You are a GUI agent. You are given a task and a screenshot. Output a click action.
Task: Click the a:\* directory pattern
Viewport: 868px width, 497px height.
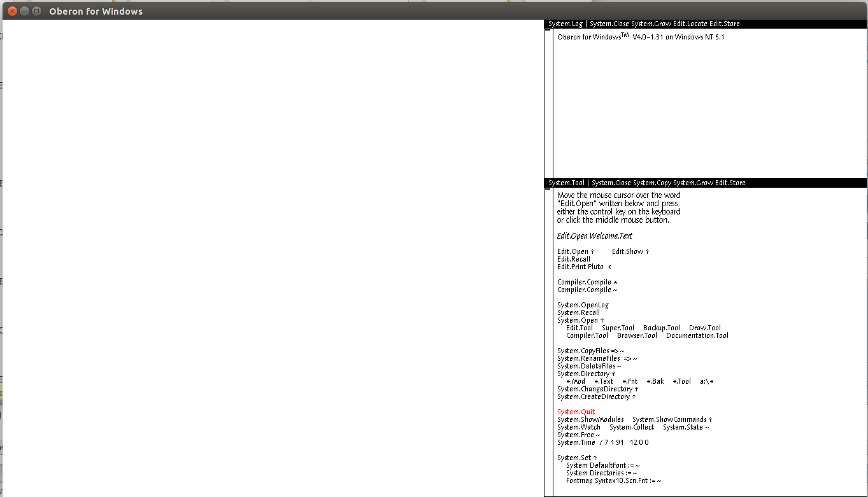coord(707,382)
